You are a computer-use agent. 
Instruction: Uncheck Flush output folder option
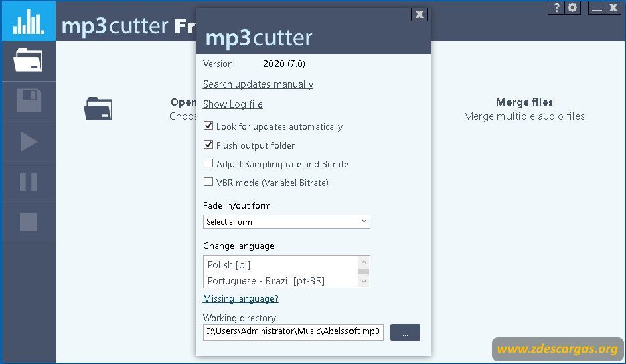[x=208, y=145]
